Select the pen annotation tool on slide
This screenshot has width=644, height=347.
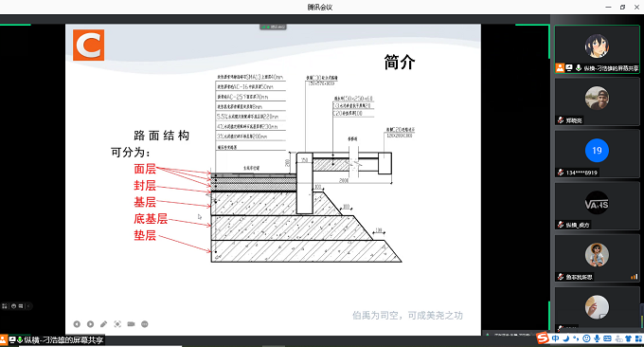click(104, 324)
